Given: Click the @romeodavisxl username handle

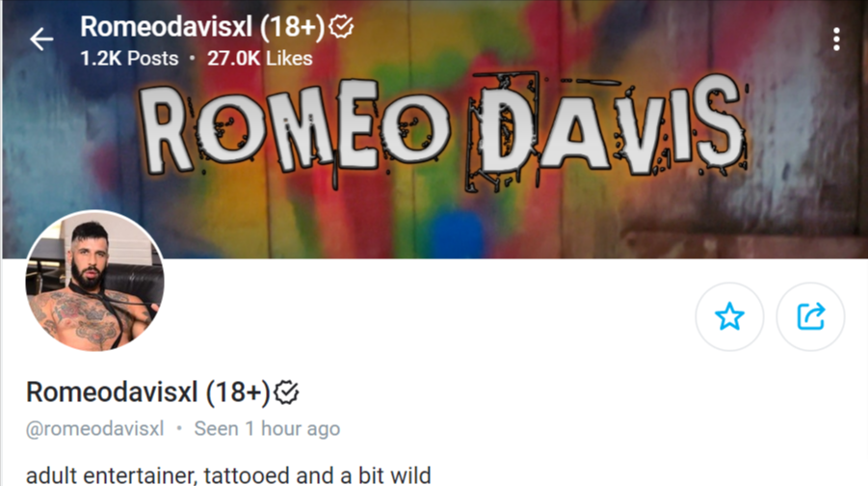Looking at the screenshot, I should pyautogui.click(x=94, y=429).
